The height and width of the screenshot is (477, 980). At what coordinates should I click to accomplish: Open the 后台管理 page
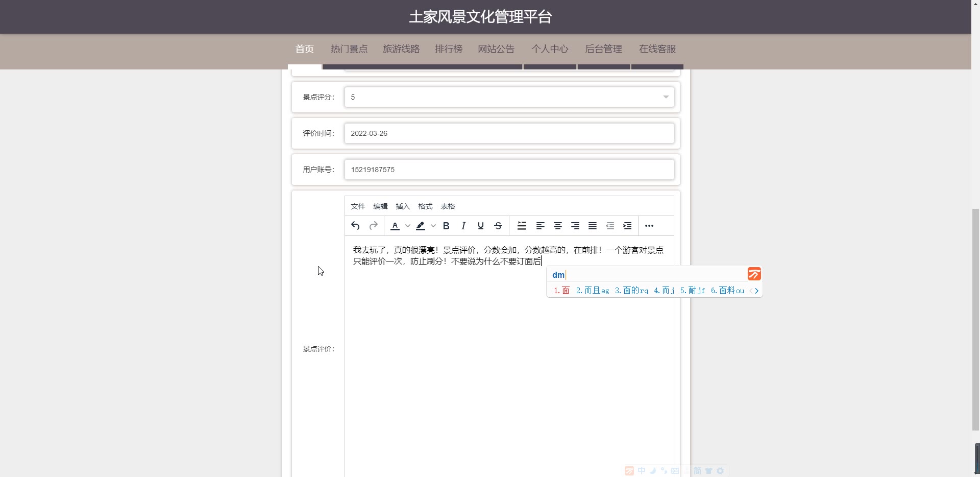tap(603, 49)
